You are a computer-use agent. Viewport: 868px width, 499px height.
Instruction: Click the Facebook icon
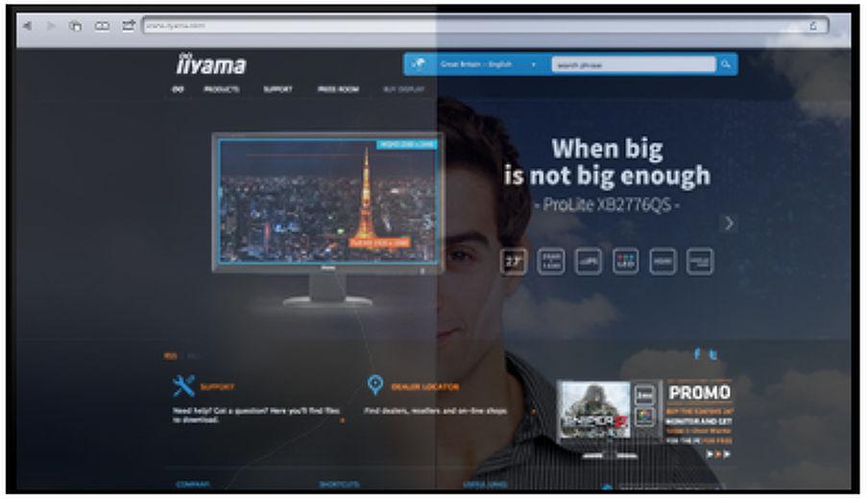700,355
